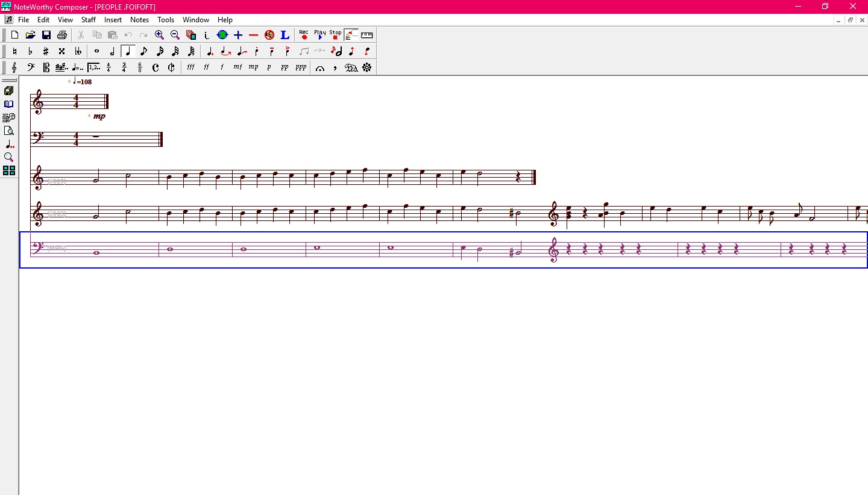This screenshot has height=495, width=868.
Task: Select quarter note duration
Action: [x=128, y=51]
